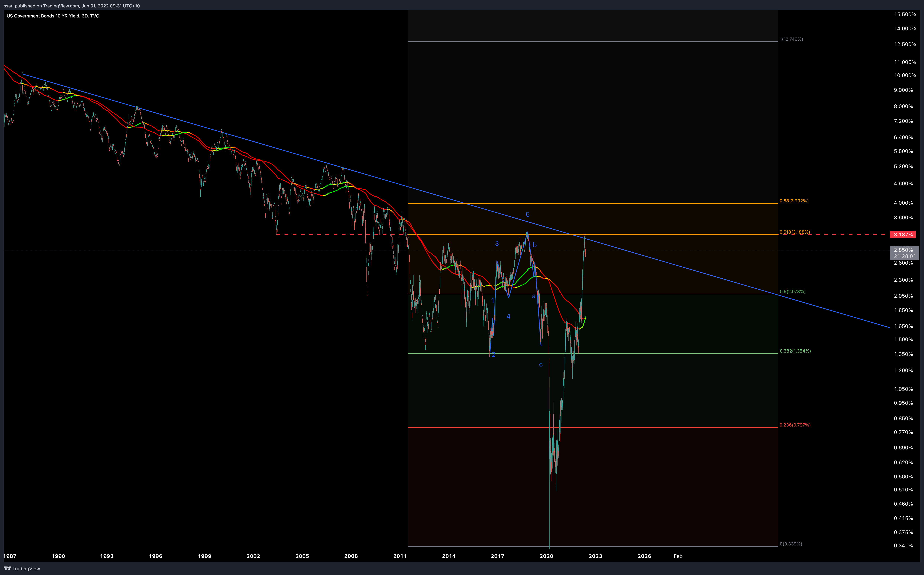Click 10.000% on the price axis
The width and height of the screenshot is (924, 575).
click(x=905, y=75)
